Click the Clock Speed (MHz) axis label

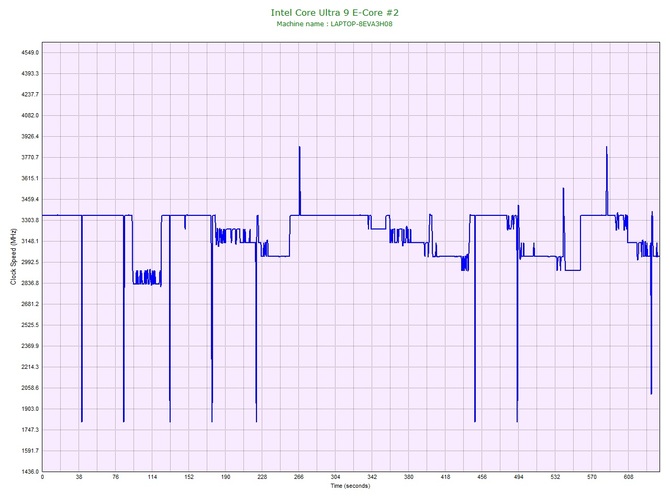(13, 257)
